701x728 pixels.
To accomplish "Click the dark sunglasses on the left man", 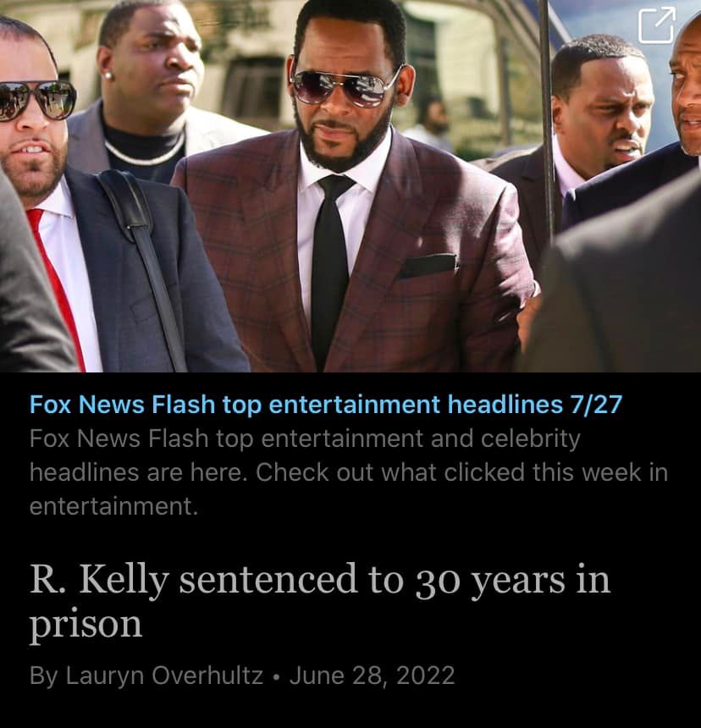I will pos(37,100).
